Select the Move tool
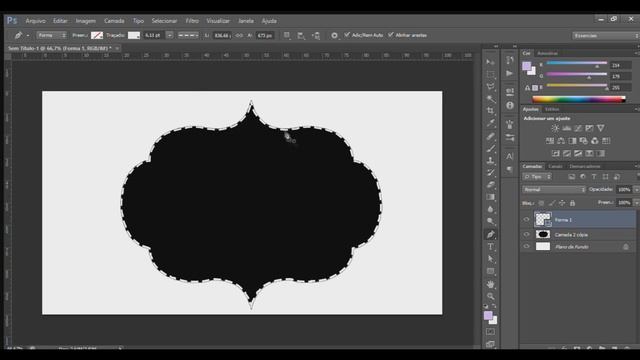Viewport: 640px width, 360px height. point(490,62)
